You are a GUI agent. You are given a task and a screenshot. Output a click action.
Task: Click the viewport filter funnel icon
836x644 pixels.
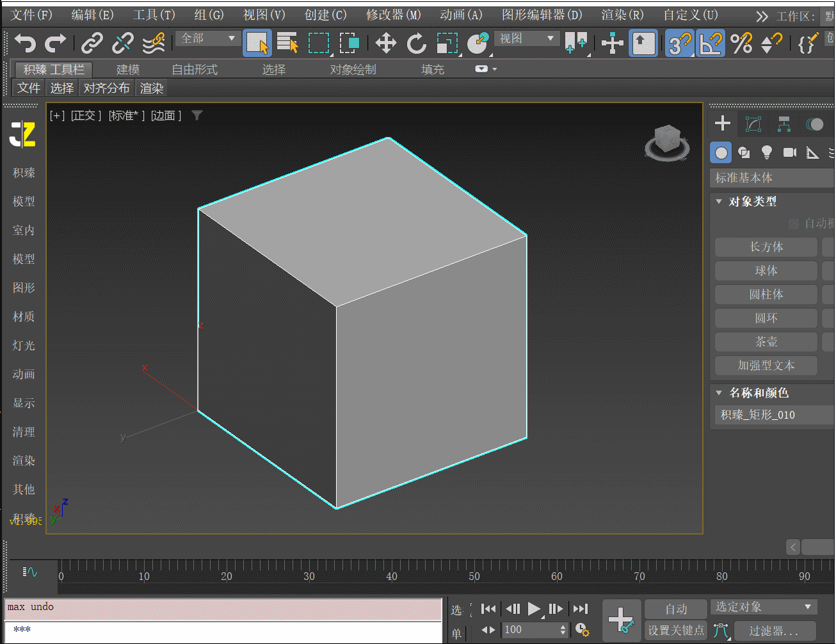(197, 115)
